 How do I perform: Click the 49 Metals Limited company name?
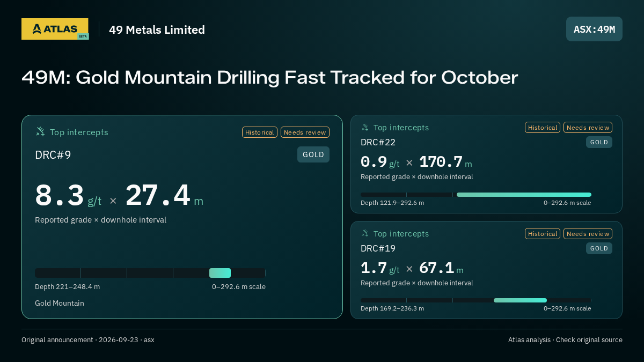[x=157, y=29]
